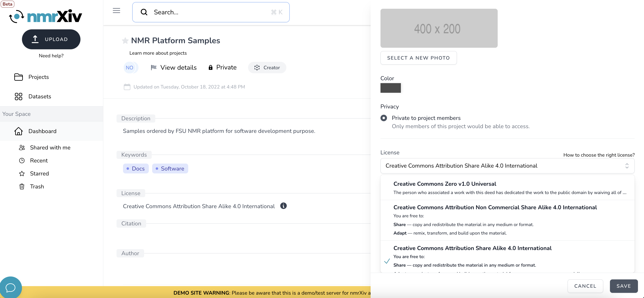Go to Dashboard

tap(43, 131)
